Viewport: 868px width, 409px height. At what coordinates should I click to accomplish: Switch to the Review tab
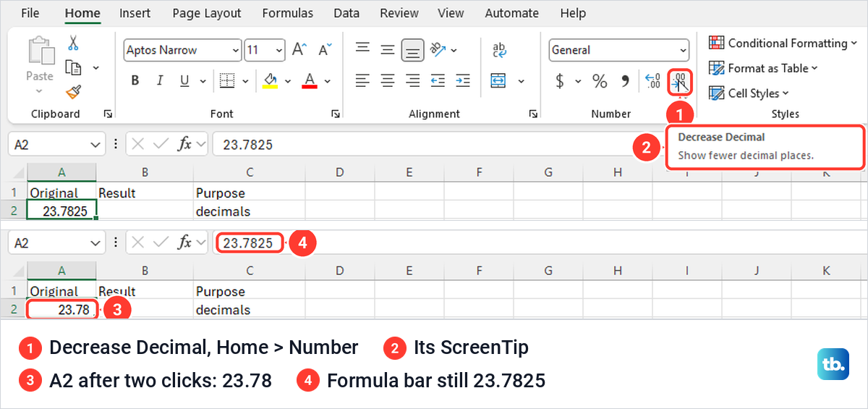399,13
